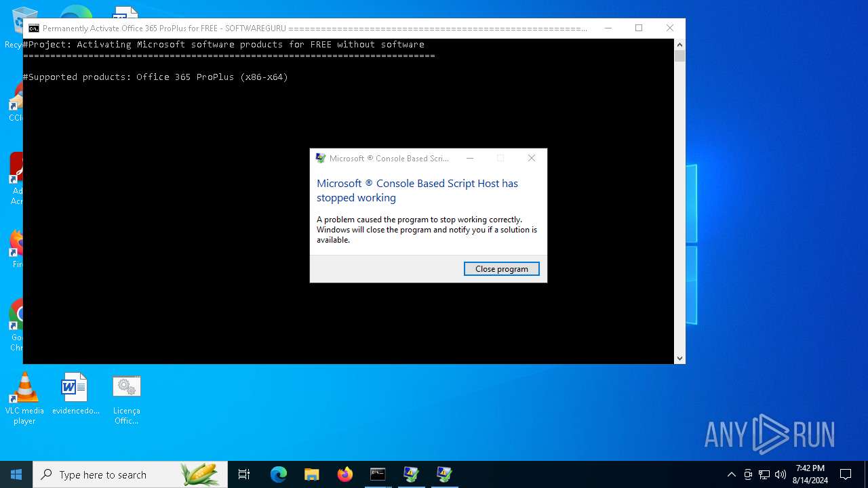Switch to the second Script Host taskbar item
The image size is (868, 488).
pyautogui.click(x=444, y=474)
